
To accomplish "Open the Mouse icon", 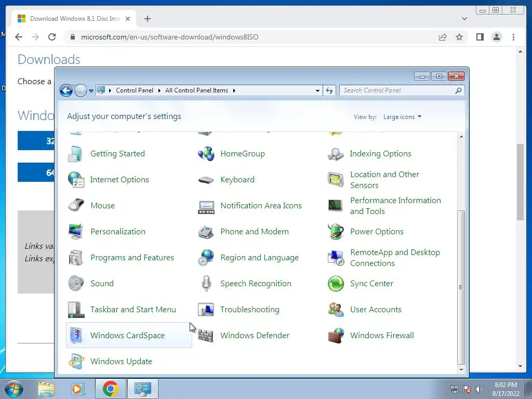I will (75, 206).
